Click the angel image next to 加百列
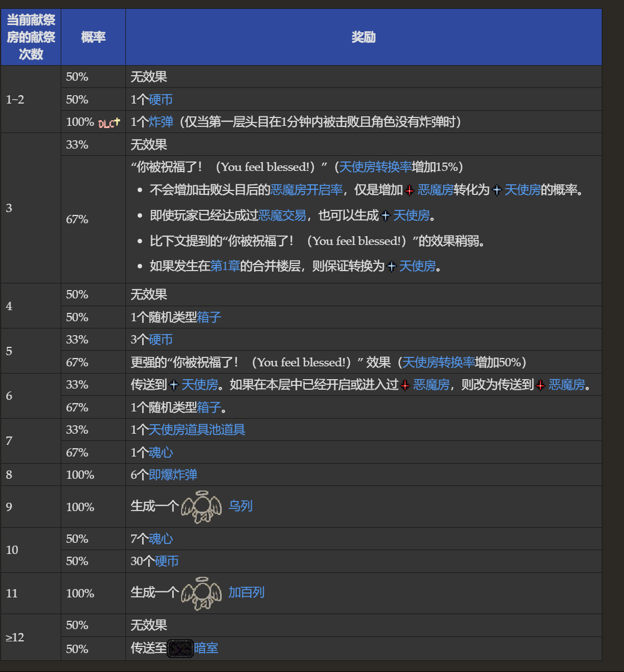 [x=202, y=593]
